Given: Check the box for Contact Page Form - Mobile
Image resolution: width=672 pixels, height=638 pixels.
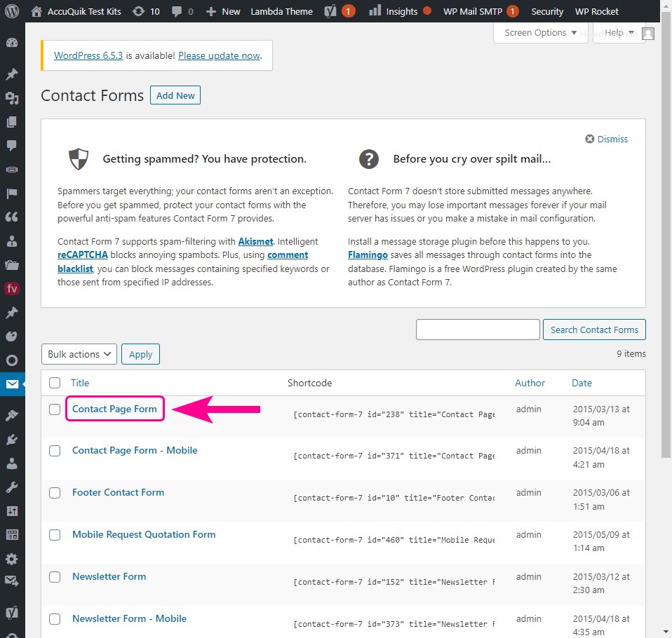Looking at the screenshot, I should (x=55, y=451).
